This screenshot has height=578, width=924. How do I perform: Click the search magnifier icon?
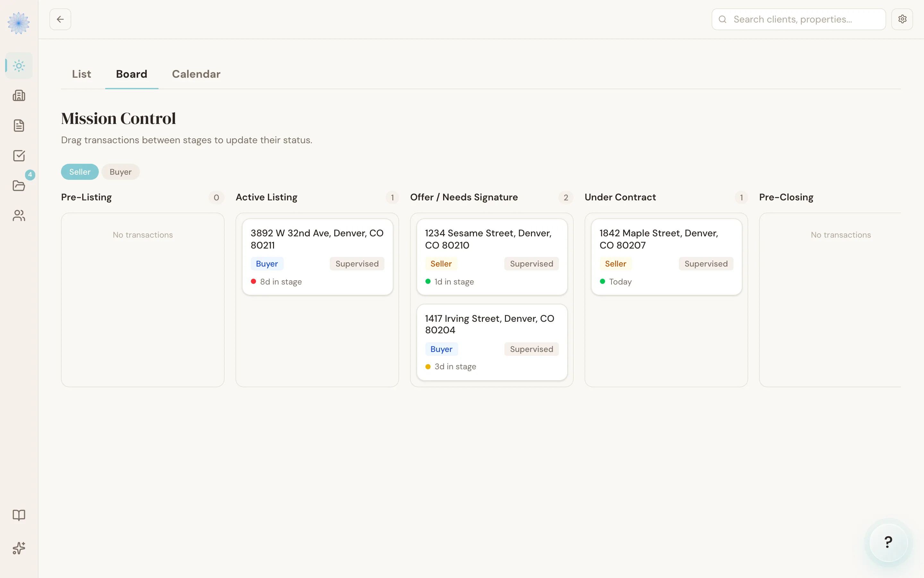tap(723, 19)
